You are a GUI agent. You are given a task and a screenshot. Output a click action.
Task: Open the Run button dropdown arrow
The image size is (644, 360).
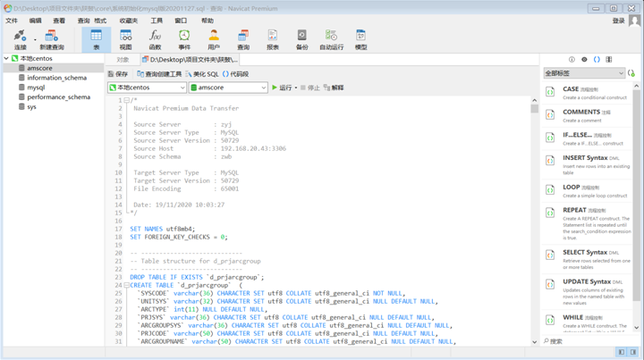pos(296,88)
